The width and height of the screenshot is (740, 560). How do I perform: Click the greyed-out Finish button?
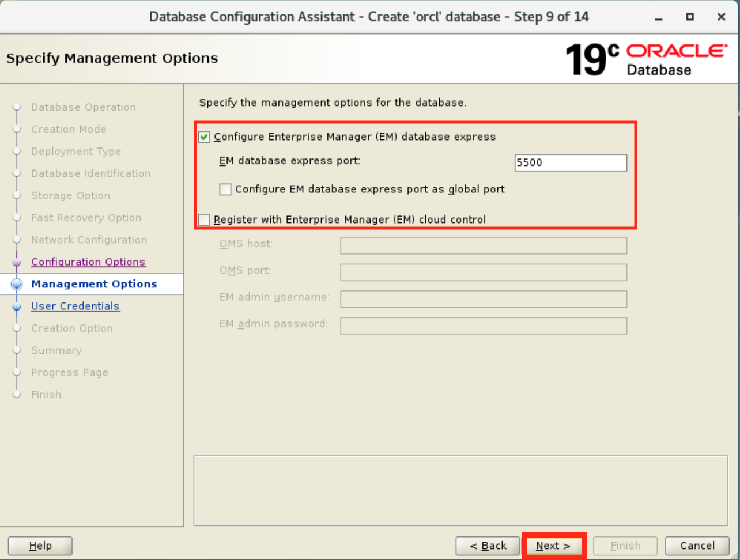(625, 546)
